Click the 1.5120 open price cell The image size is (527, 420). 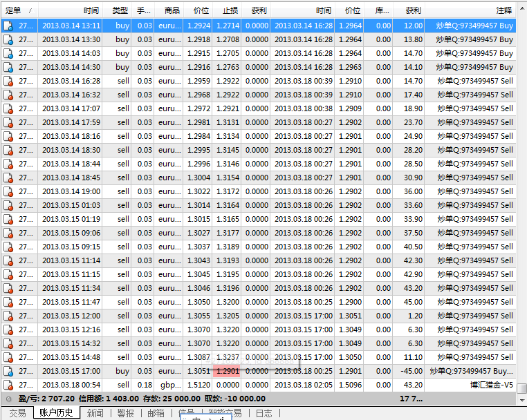199,385
